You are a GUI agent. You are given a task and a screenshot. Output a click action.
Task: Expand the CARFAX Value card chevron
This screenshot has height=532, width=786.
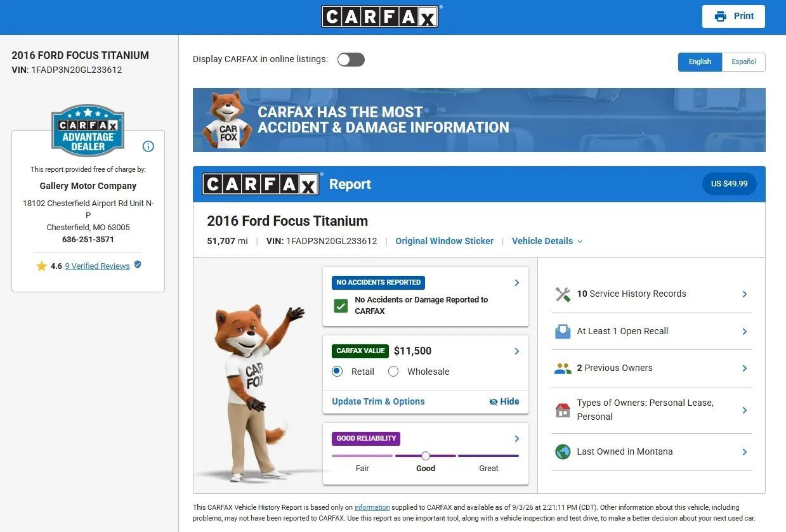coord(516,351)
